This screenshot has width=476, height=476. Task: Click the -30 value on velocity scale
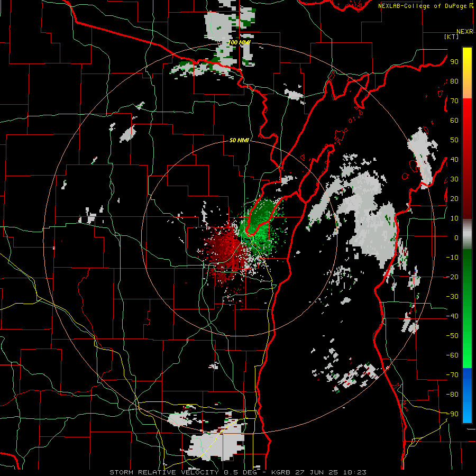tap(452, 297)
